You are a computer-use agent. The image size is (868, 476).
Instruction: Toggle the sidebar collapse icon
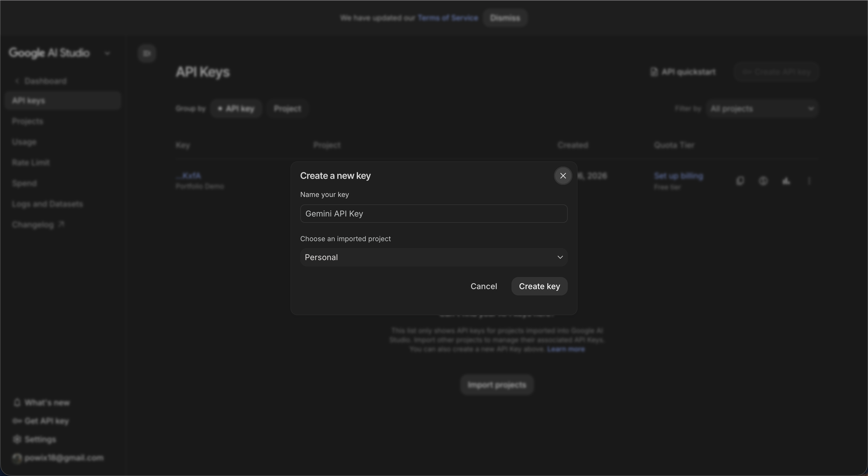pos(147,53)
